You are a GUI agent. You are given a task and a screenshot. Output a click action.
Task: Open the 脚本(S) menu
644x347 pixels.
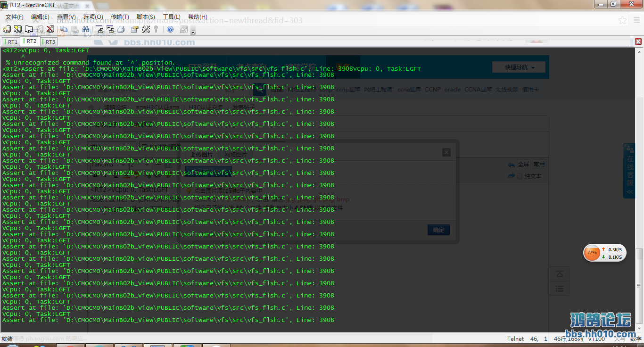point(146,17)
